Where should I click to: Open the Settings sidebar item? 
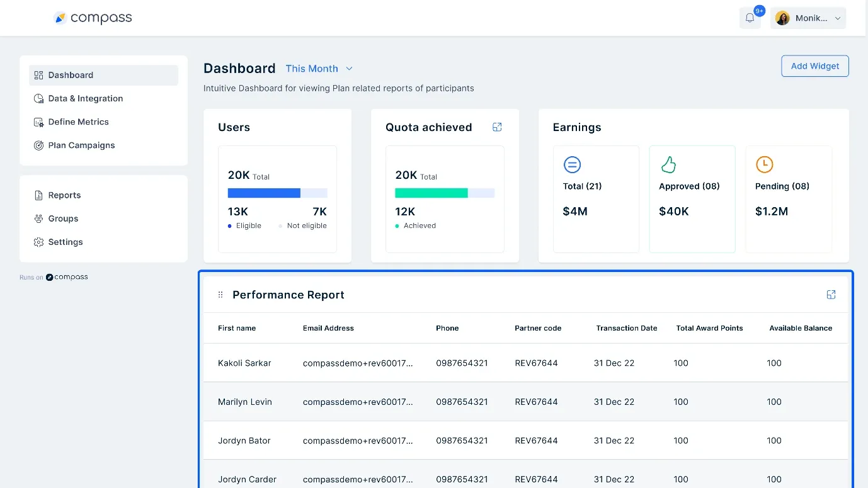pyautogui.click(x=65, y=242)
